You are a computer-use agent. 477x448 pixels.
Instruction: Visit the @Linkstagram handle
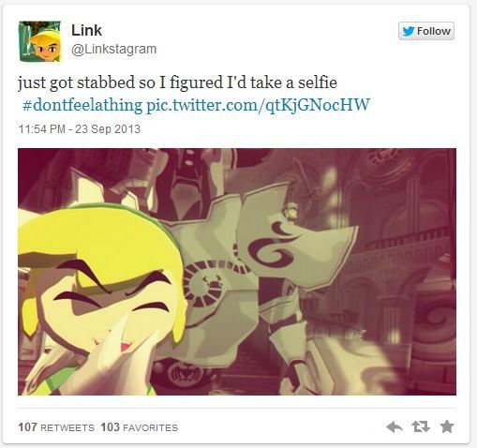[x=114, y=50]
